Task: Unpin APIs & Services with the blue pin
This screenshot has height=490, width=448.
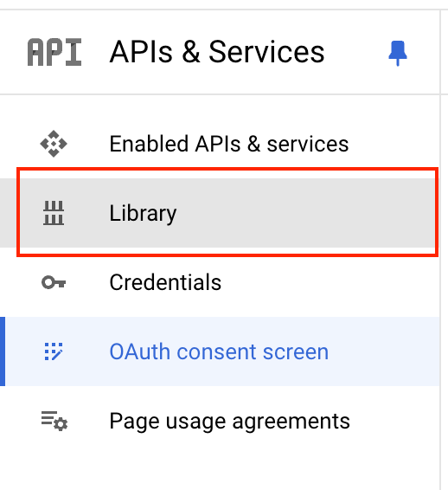Action: point(398,53)
